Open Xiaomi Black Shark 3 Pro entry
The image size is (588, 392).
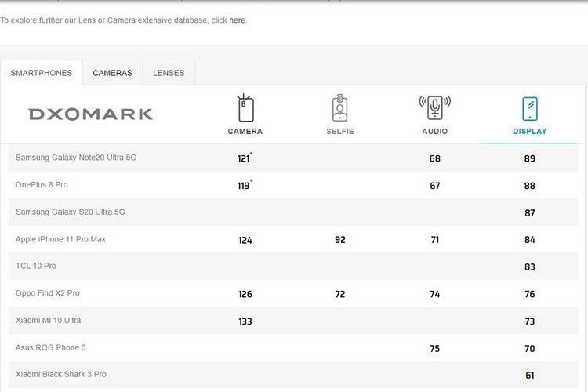pos(60,375)
